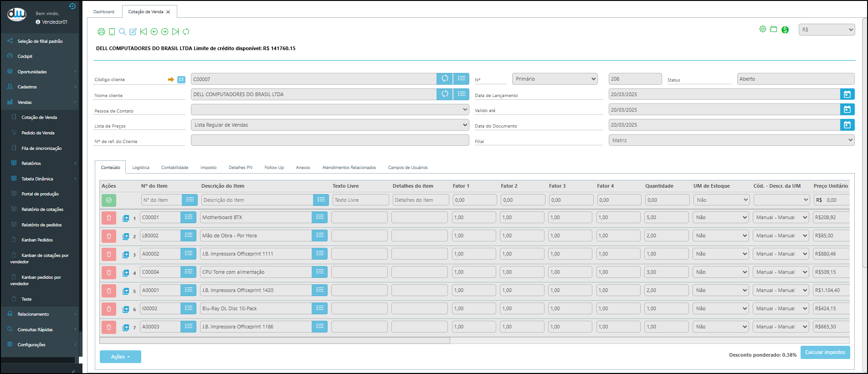
Task: Go to previous record arrow icon
Action: (x=154, y=32)
